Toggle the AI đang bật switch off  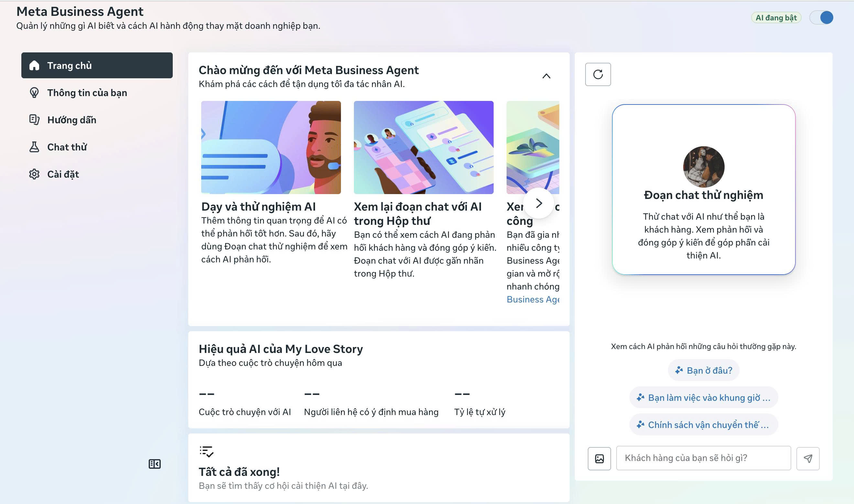point(821,18)
